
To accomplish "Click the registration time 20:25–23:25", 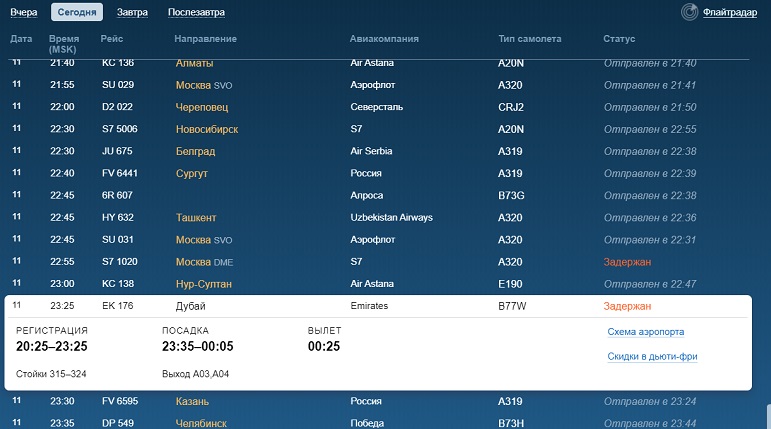I will [x=52, y=346].
